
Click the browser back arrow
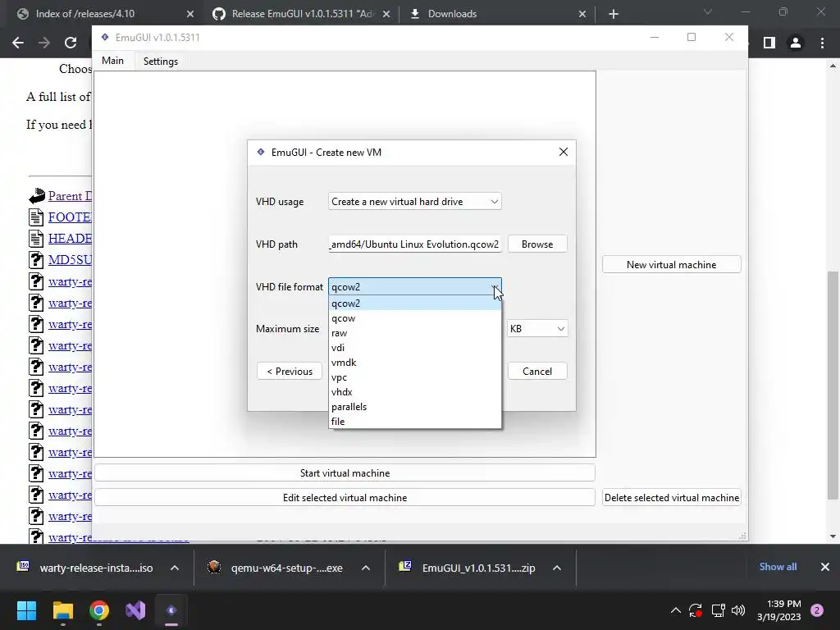(x=18, y=43)
